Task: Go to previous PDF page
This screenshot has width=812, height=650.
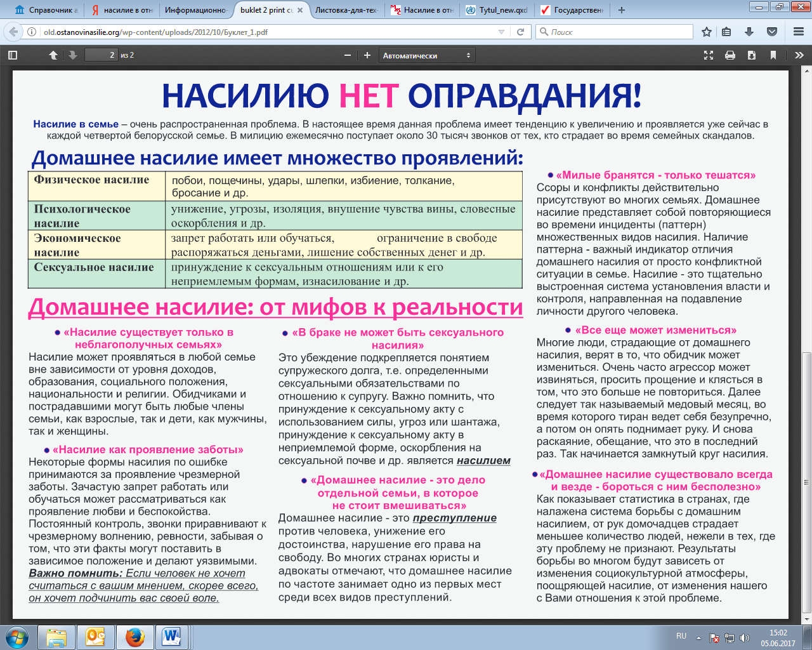Action: [x=53, y=55]
